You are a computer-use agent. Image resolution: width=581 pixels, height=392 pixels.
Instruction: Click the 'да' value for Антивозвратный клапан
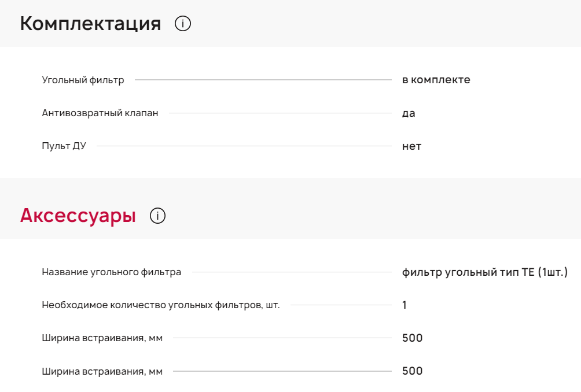tap(409, 113)
